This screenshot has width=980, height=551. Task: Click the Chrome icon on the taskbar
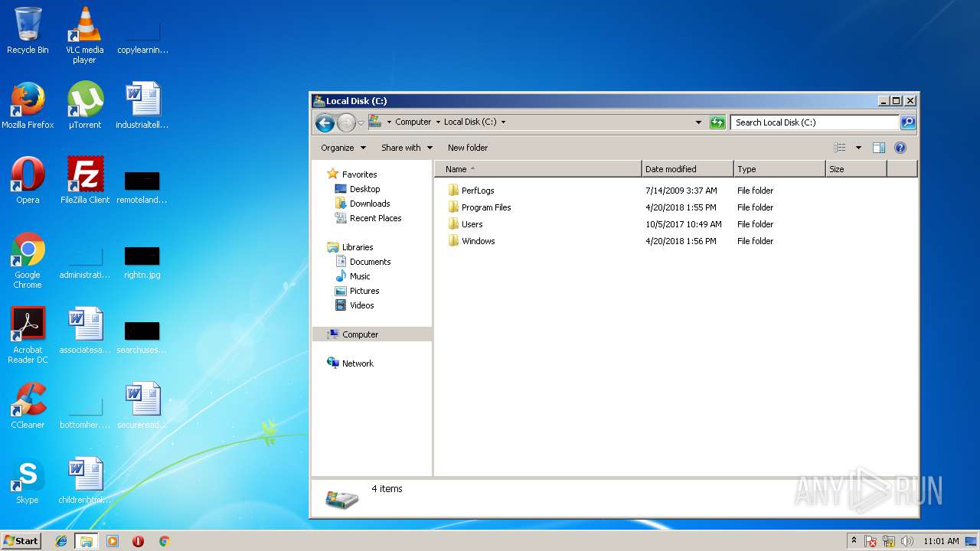[164, 541]
